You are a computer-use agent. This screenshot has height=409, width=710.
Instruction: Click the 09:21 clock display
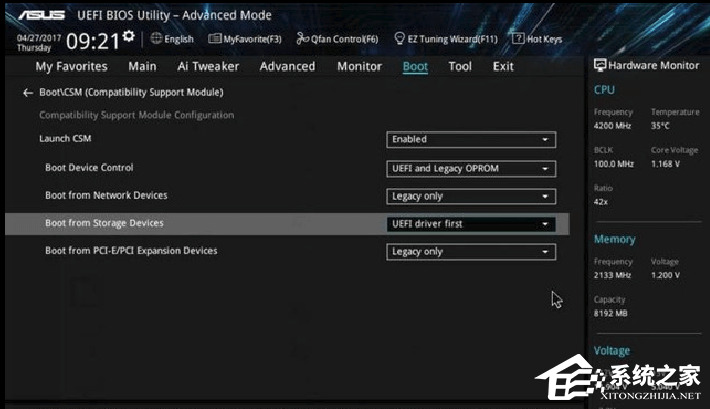point(93,41)
